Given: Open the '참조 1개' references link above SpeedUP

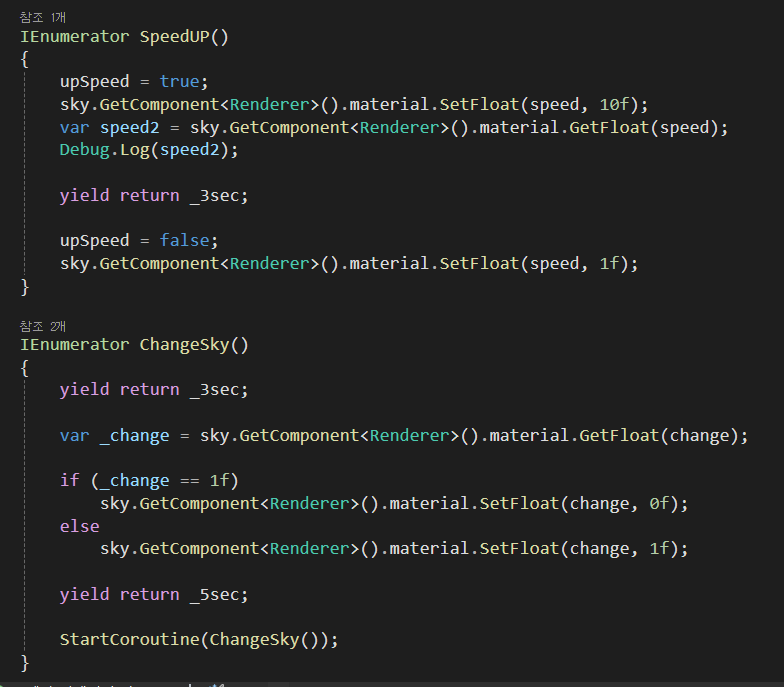Looking at the screenshot, I should pyautogui.click(x=43, y=18).
